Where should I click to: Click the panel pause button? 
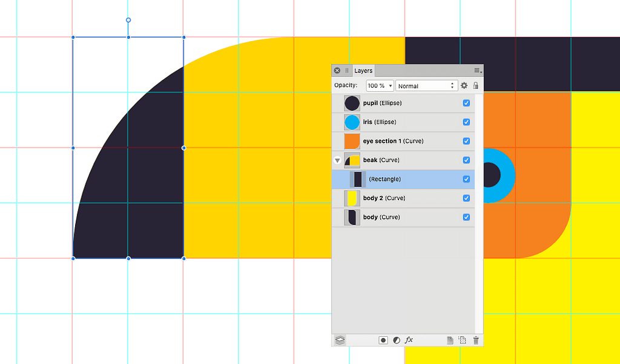346,70
